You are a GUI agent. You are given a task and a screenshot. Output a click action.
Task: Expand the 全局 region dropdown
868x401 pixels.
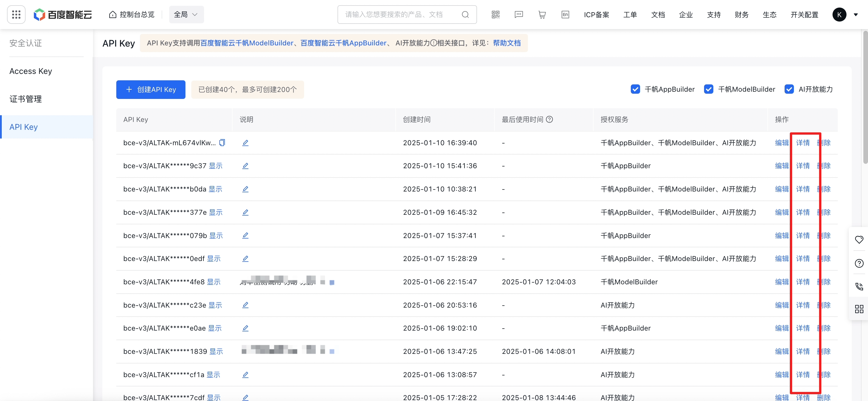coord(186,15)
